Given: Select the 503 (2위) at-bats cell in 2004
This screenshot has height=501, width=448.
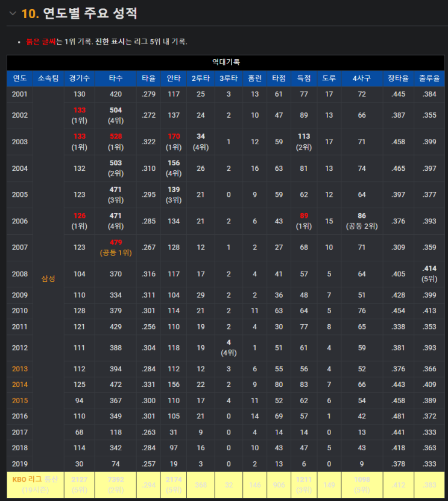Looking at the screenshot, I should (x=116, y=168).
